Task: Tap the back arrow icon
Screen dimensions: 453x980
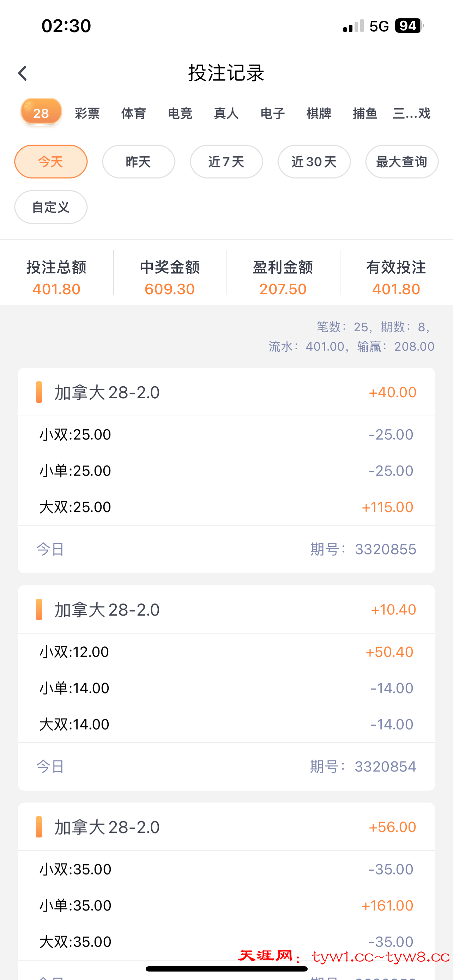Action: (x=23, y=73)
